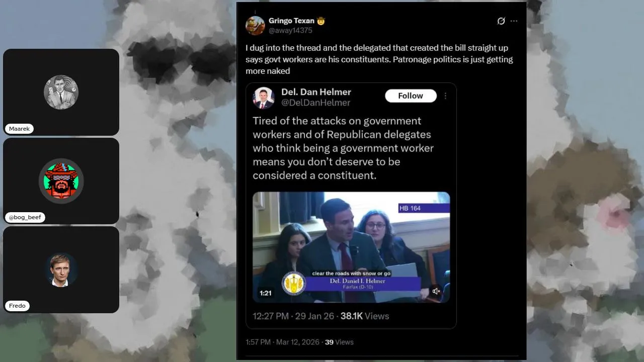Open the three-dot more menu on Gringo Texan's post
The image size is (644, 362).
pos(514,21)
